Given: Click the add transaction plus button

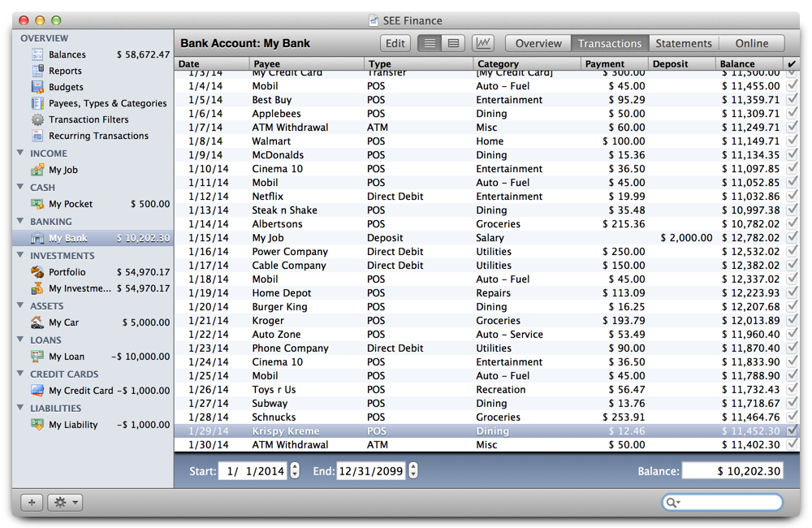Looking at the screenshot, I should point(31,502).
